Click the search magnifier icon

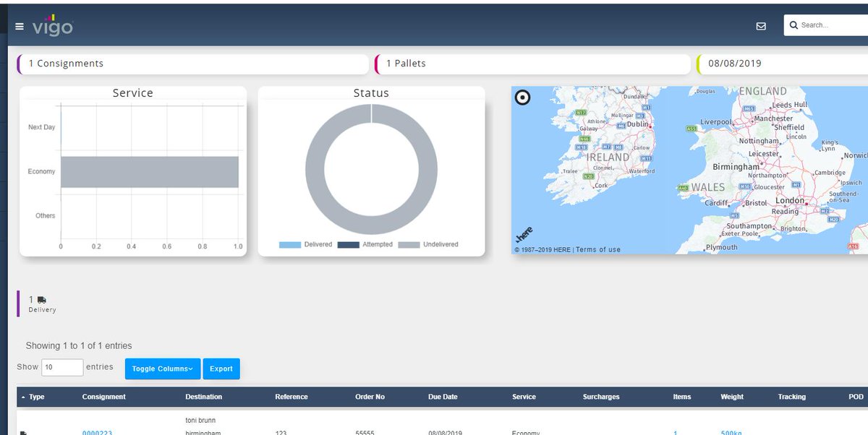tap(793, 25)
